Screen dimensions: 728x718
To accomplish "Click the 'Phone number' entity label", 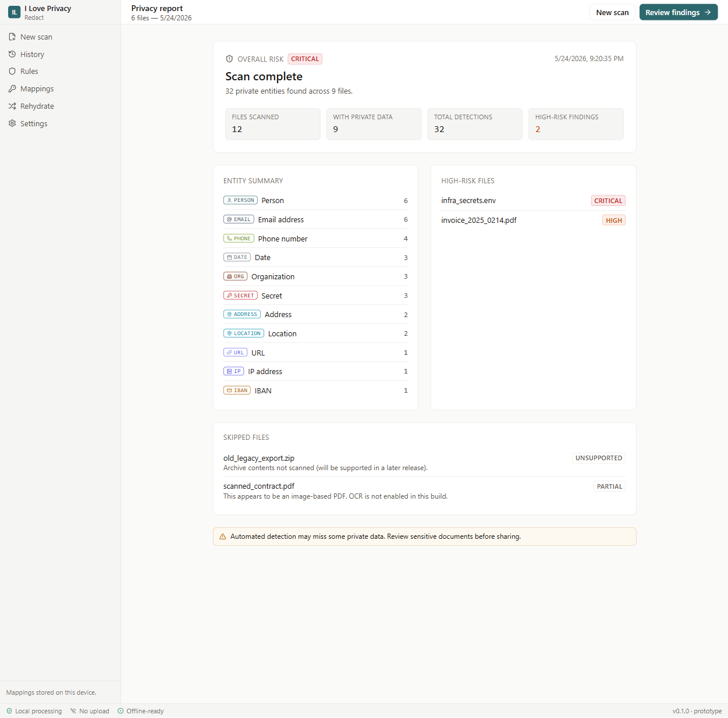I will coord(283,239).
